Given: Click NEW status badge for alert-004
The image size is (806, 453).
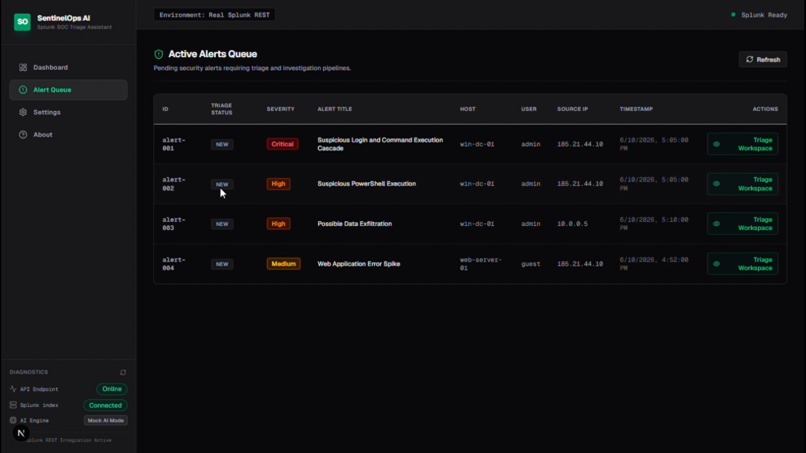Looking at the screenshot, I should (x=222, y=264).
